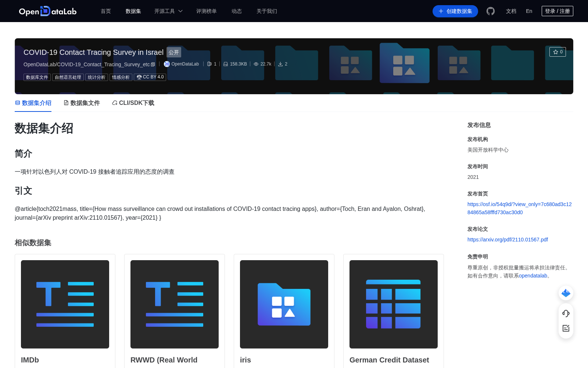
Task: Open customer support headset icon
Action: pyautogui.click(x=566, y=314)
